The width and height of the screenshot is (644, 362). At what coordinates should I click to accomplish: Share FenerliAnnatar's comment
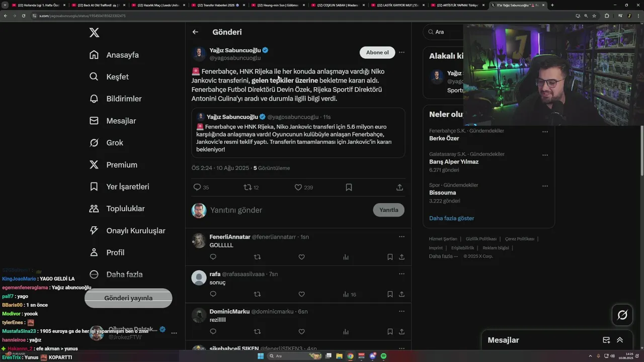[x=401, y=257]
